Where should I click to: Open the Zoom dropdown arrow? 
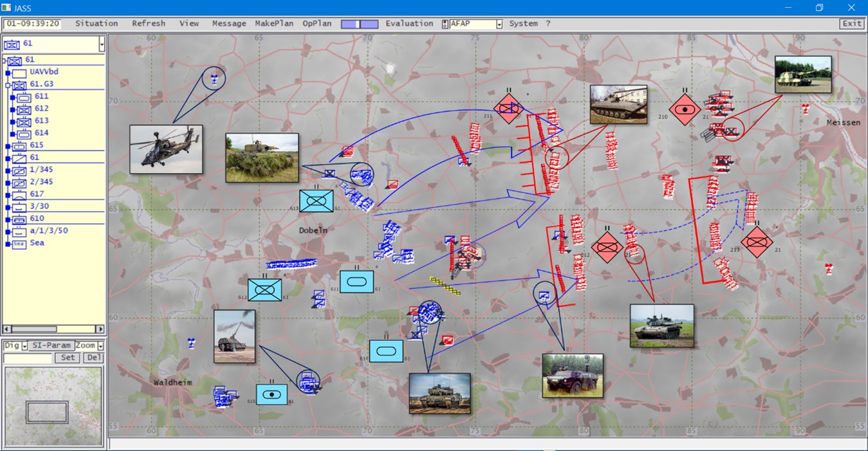tap(100, 345)
